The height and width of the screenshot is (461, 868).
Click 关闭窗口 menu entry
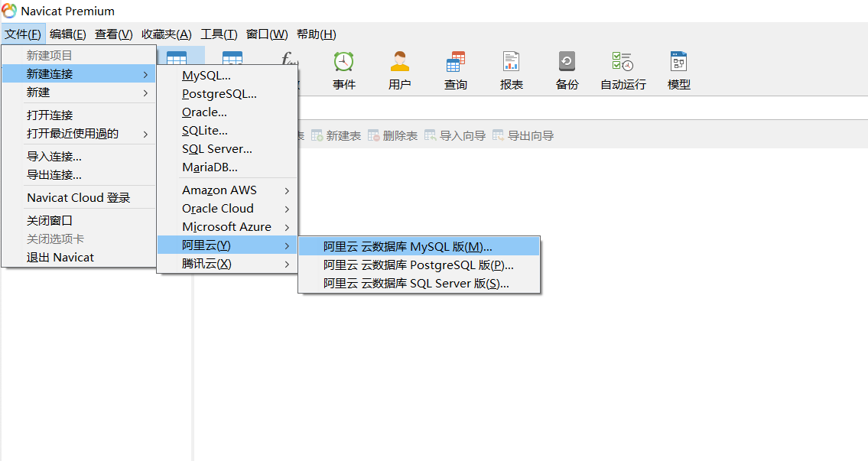(x=79, y=220)
